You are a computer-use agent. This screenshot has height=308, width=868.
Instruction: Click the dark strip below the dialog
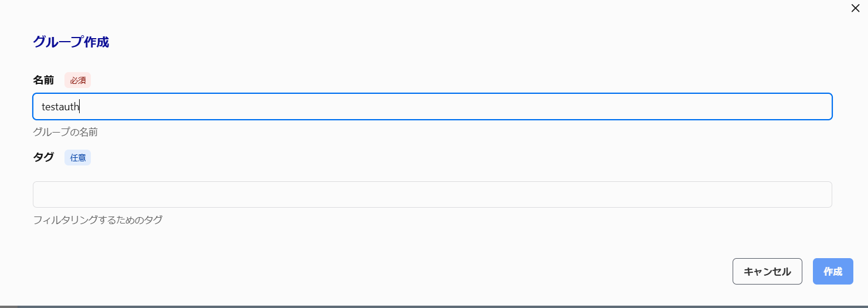(434, 306)
